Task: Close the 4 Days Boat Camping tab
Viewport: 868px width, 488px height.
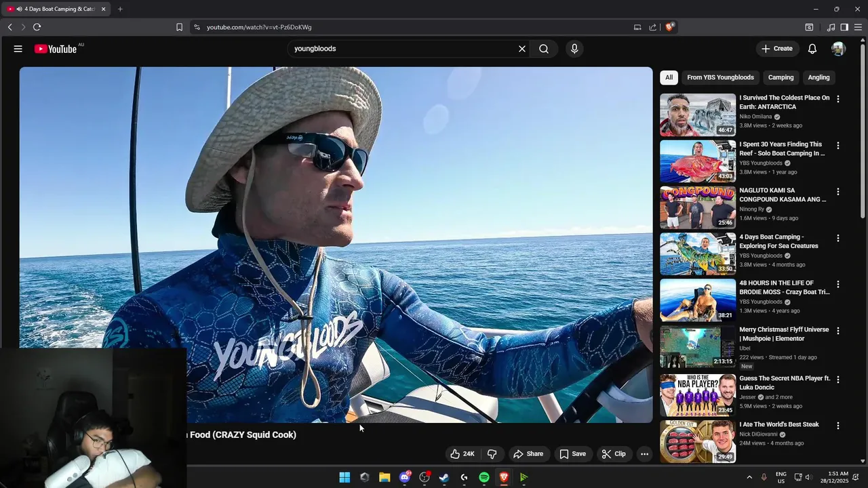Action: pos(104,9)
